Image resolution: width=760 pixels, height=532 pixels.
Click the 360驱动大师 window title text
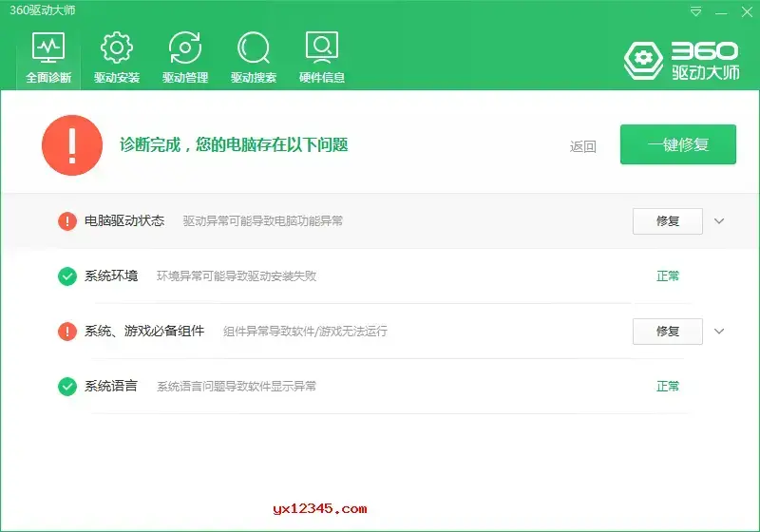point(43,10)
